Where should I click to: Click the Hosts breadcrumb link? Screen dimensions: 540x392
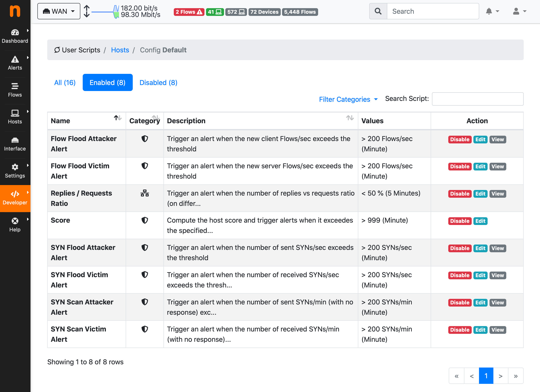120,50
